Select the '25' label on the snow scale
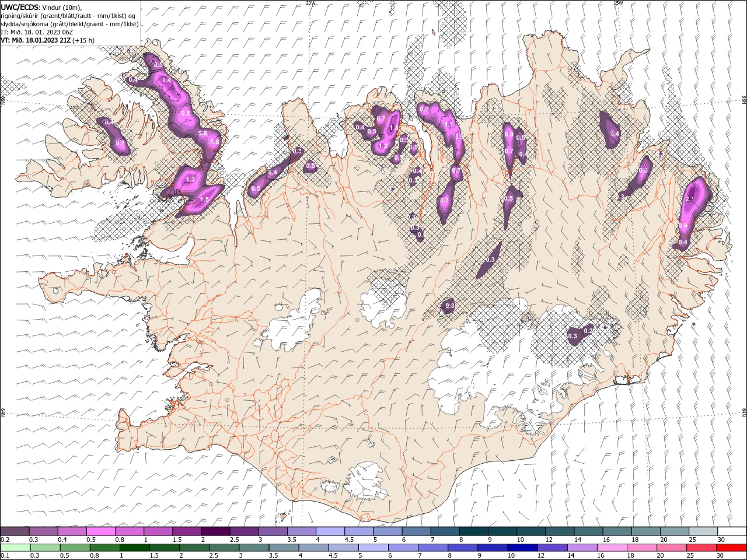 (692, 540)
